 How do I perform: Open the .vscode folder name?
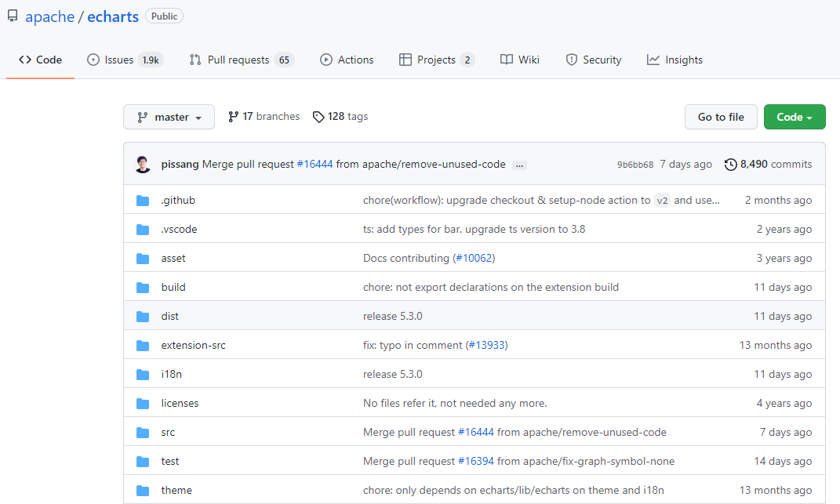(180, 229)
